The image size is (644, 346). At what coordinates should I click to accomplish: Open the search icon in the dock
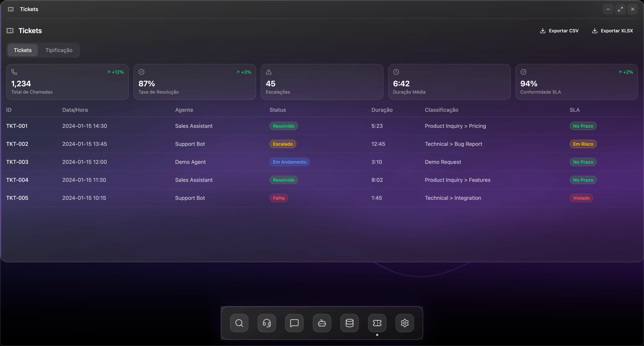pos(239,323)
